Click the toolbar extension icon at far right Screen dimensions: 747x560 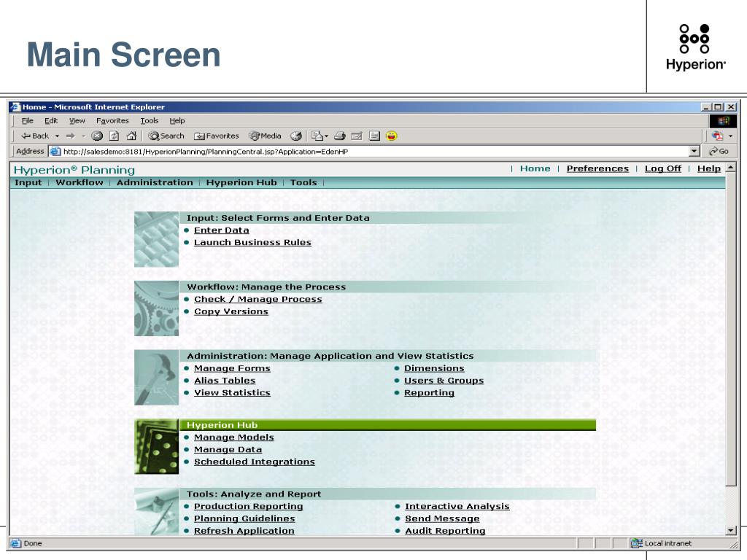point(718,136)
